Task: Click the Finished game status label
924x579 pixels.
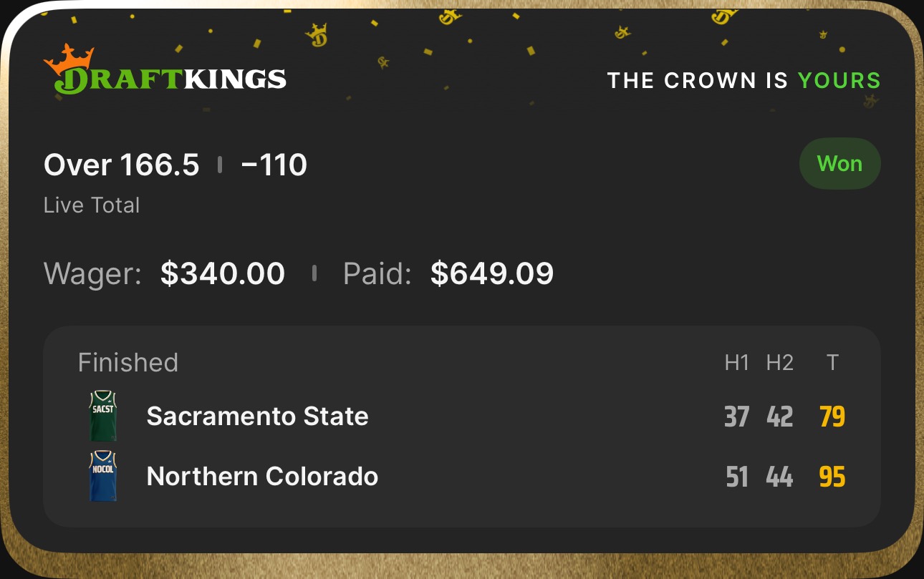Action: tap(128, 363)
